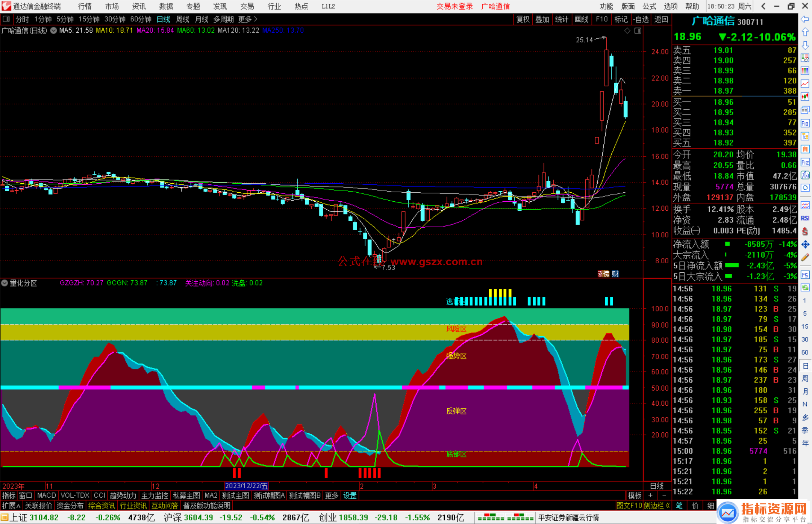Click the previous-stock arrow in title bar
812x524 pixels.
[x=763, y=6]
